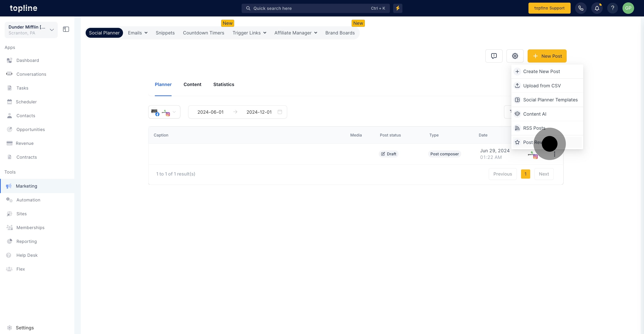
Task: Click the lightning bolt icon beside search
Action: coord(398,8)
